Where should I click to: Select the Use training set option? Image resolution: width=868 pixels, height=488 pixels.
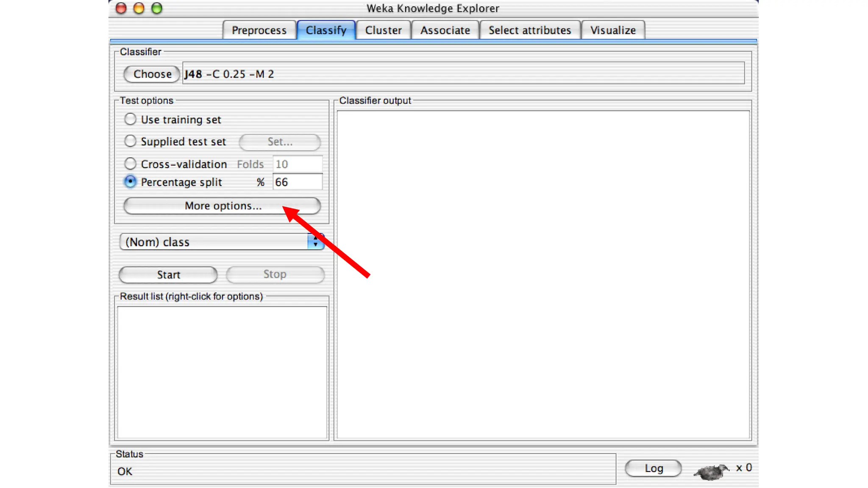[x=131, y=119]
